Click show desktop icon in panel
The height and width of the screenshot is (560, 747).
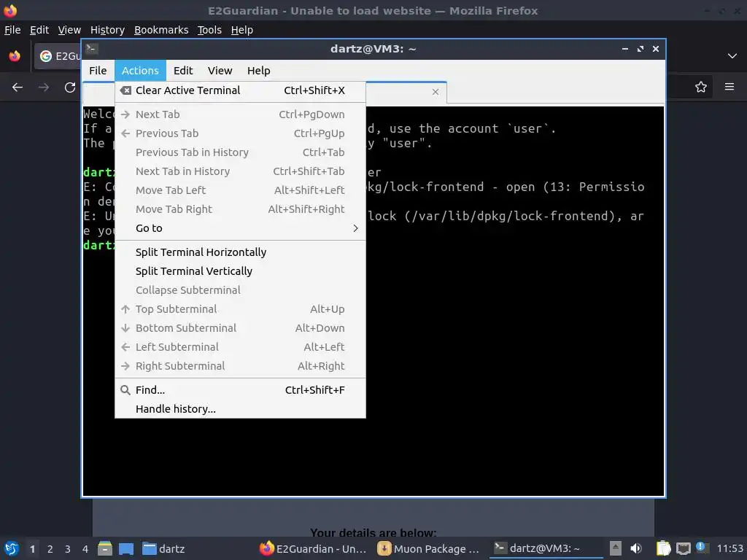point(126,548)
